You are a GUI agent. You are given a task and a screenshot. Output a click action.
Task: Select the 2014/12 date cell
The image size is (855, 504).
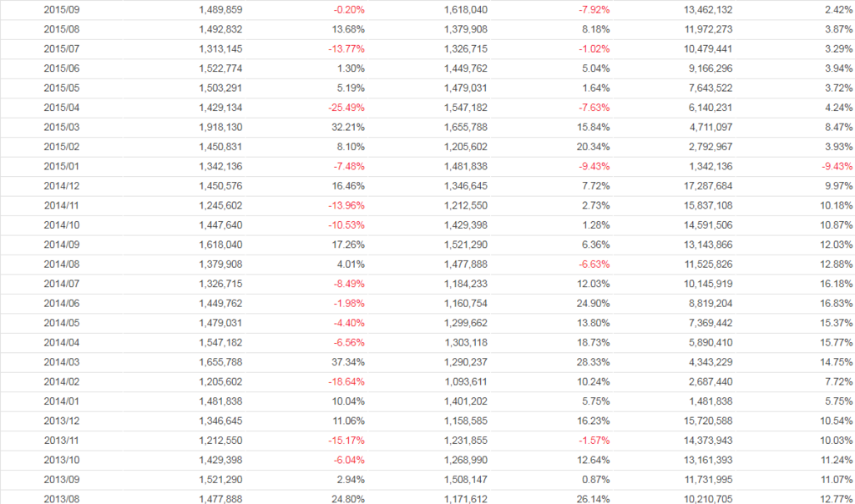(61, 185)
